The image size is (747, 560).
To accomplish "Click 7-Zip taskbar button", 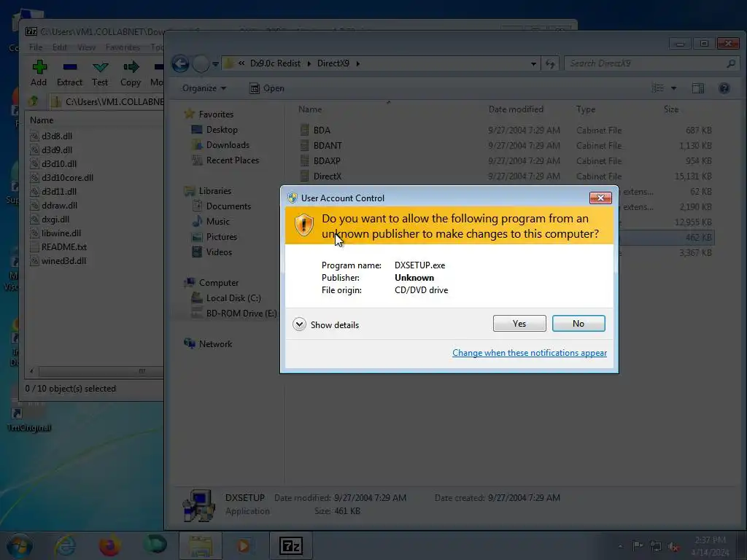I will [290, 545].
